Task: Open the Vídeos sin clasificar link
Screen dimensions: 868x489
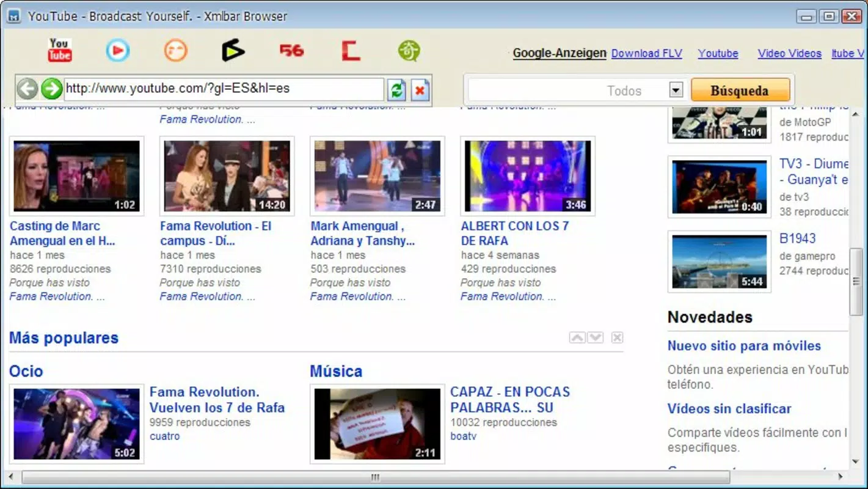Action: [x=729, y=409]
